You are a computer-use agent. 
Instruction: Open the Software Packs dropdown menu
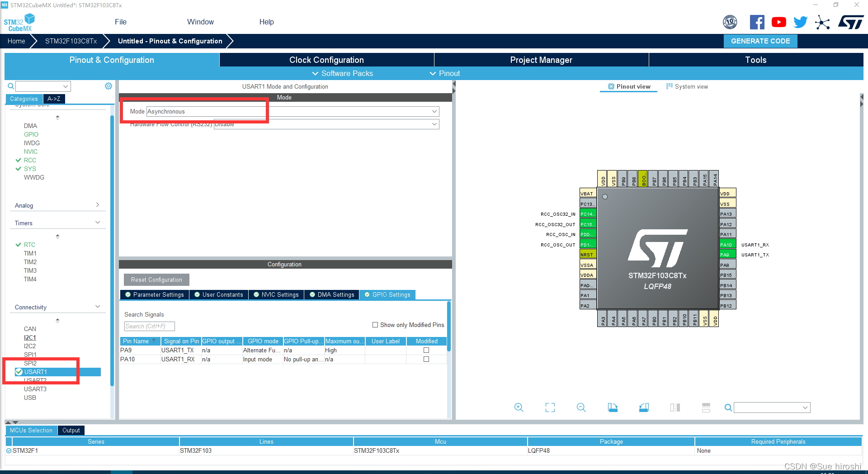(x=342, y=73)
